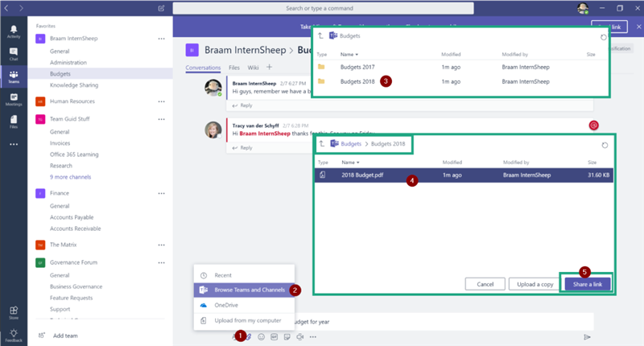Open more options for the Governance Forum team
The image size is (644, 346).
(x=162, y=262)
